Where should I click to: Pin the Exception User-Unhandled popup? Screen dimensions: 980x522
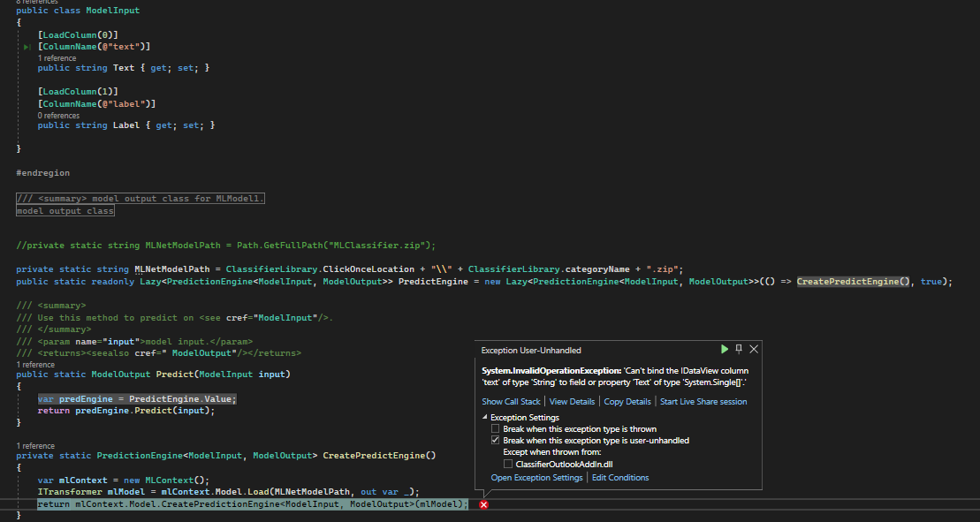(738, 349)
